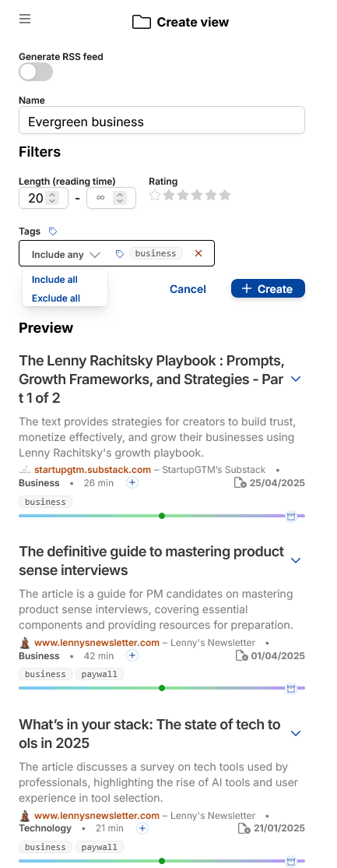Click the tag icon beside Tags label
Screen dimensions: 337x868
click(53, 231)
